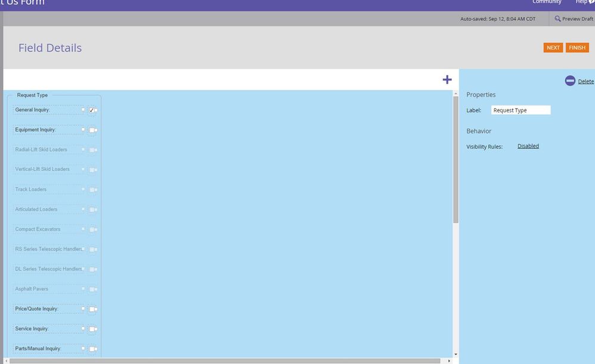Click the Preview Draft magnifier icon

point(557,19)
